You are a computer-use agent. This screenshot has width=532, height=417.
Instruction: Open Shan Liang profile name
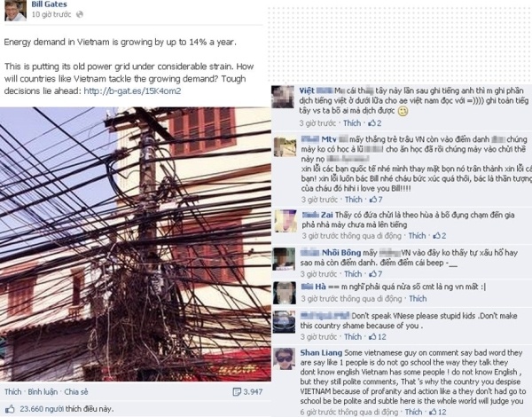click(x=321, y=353)
